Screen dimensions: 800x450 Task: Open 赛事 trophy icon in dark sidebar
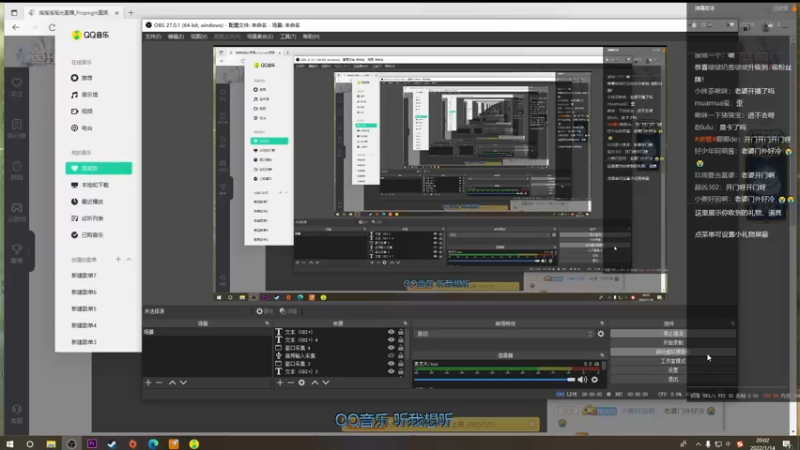point(17,253)
